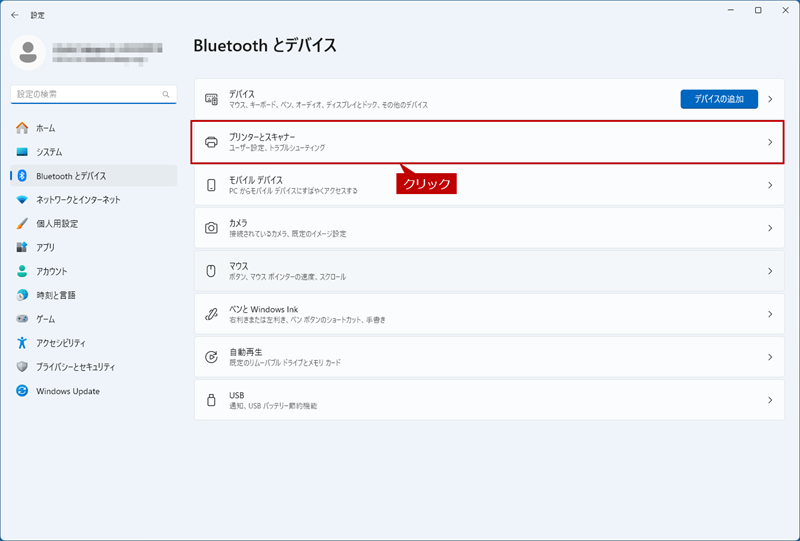This screenshot has height=541, width=800.
Task: Click the back arrow in the title bar
Action: pyautogui.click(x=15, y=15)
